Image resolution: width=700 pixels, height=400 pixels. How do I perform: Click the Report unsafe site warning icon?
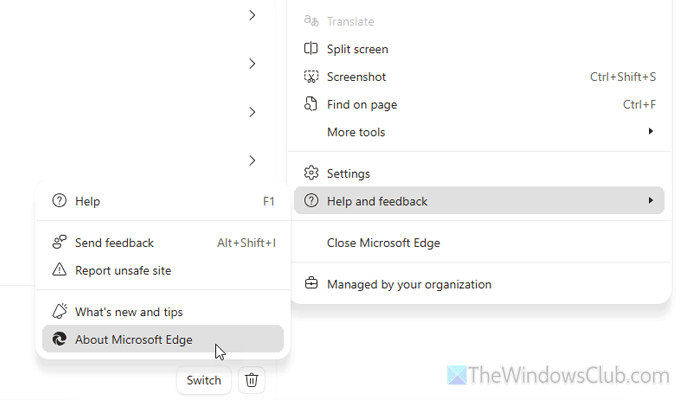59,270
